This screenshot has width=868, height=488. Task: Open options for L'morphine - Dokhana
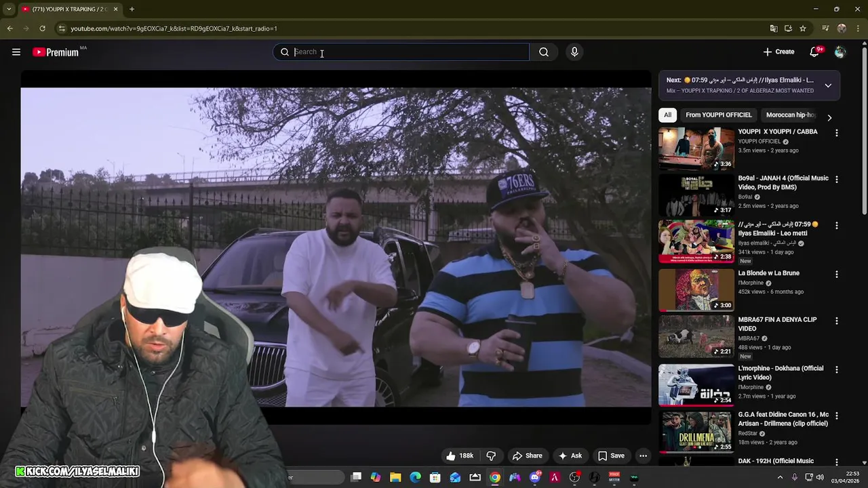tap(837, 370)
